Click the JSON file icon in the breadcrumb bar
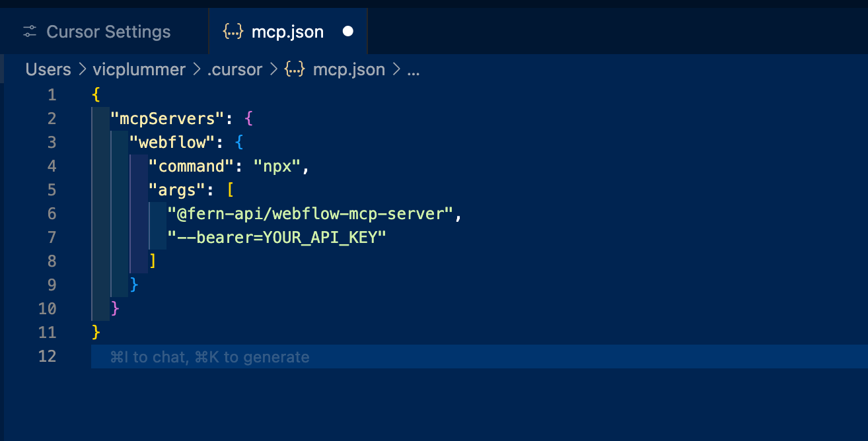The height and width of the screenshot is (441, 868). (295, 69)
